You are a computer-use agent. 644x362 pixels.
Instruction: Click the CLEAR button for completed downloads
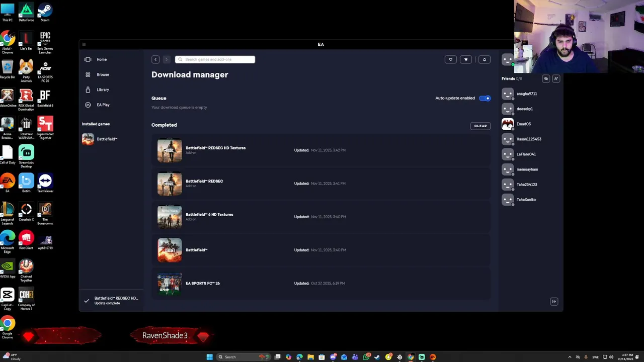point(480,126)
